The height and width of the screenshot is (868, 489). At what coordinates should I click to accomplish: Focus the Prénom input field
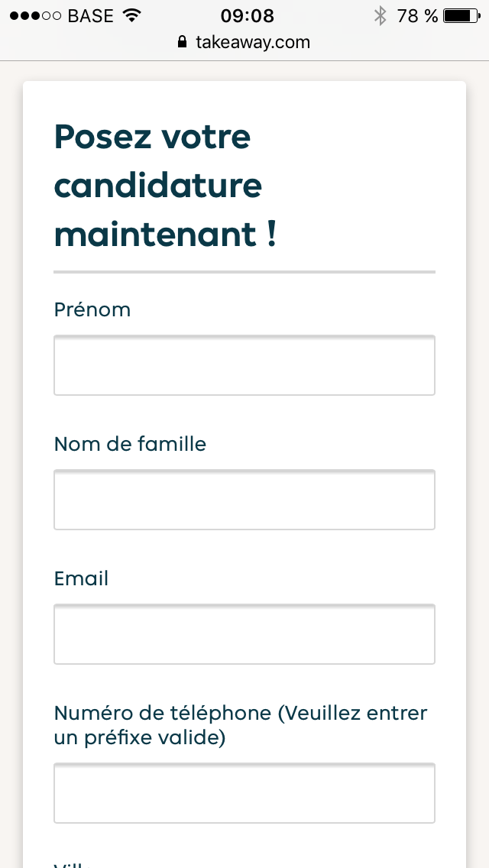pyautogui.click(x=244, y=364)
